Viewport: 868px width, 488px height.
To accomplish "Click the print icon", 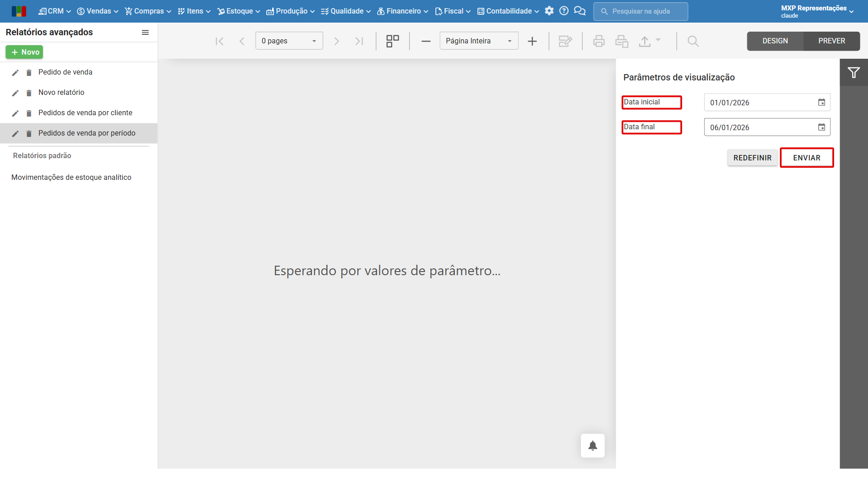I will [x=599, y=41].
